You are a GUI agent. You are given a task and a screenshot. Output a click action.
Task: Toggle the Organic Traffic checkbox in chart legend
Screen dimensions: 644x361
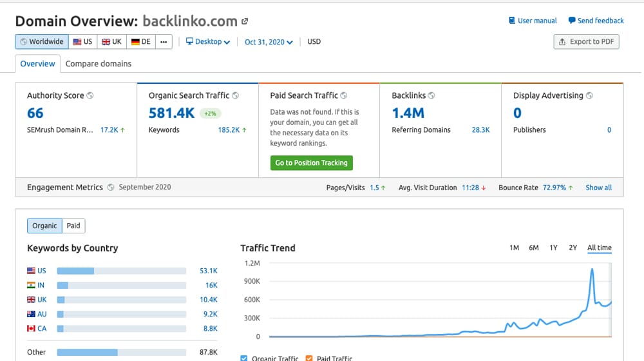pyautogui.click(x=244, y=358)
